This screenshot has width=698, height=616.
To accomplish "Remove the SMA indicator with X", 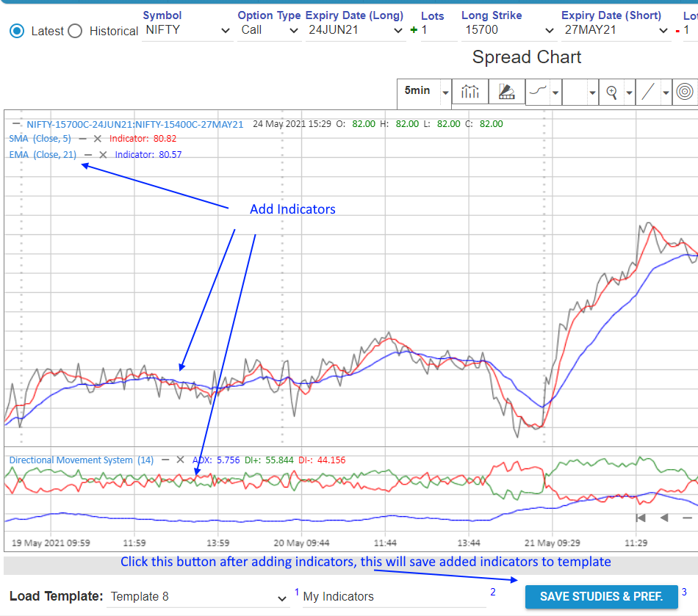I will [98, 139].
